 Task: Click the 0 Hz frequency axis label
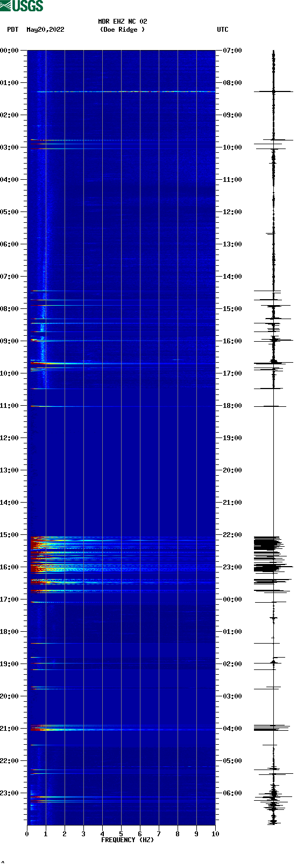point(27,834)
